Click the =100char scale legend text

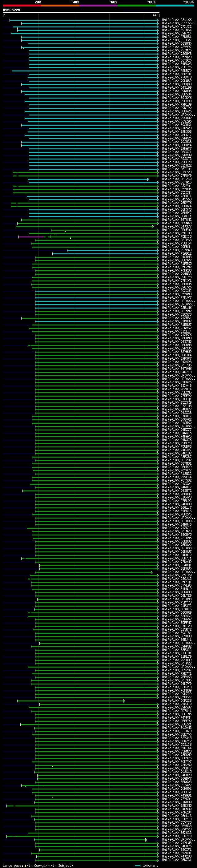pyautogui.click(x=149, y=865)
